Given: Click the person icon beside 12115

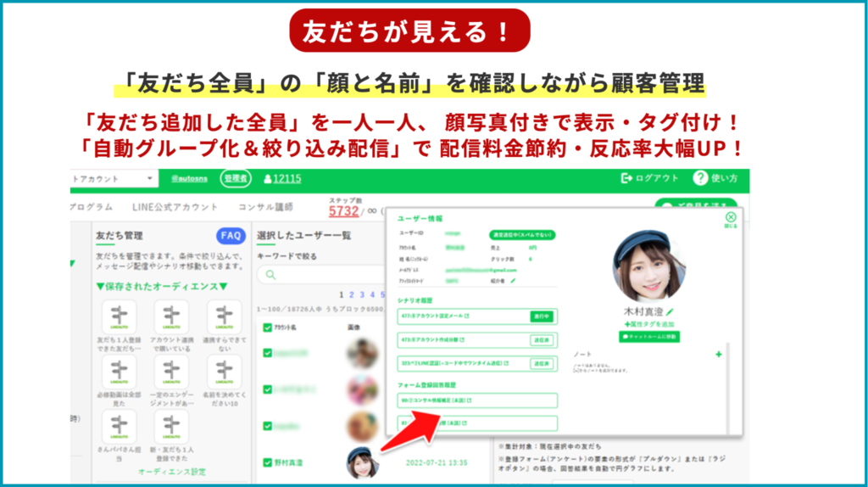Looking at the screenshot, I should pos(267,179).
